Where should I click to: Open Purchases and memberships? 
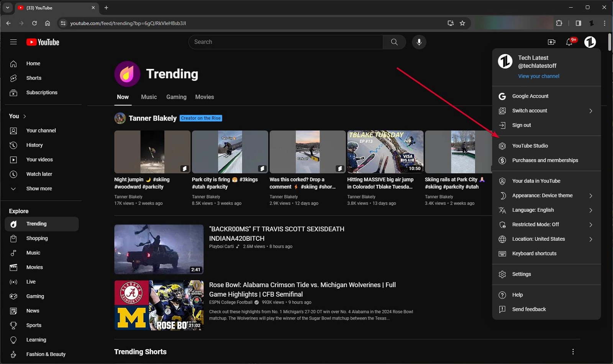point(546,160)
